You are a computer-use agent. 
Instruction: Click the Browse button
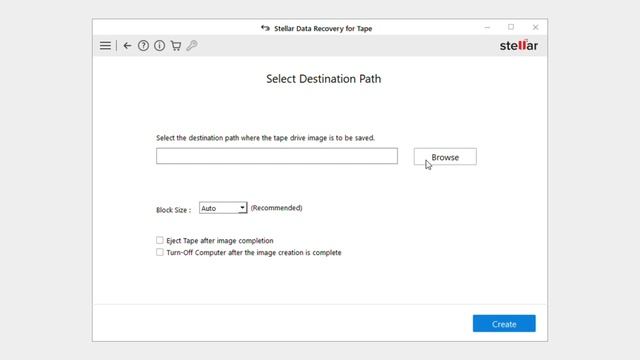pos(445,157)
